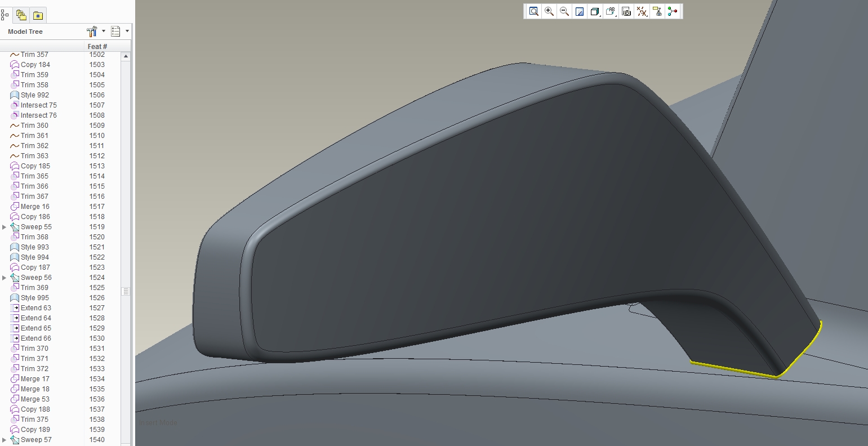Select the Copy 189 feature icon

[x=15, y=430]
